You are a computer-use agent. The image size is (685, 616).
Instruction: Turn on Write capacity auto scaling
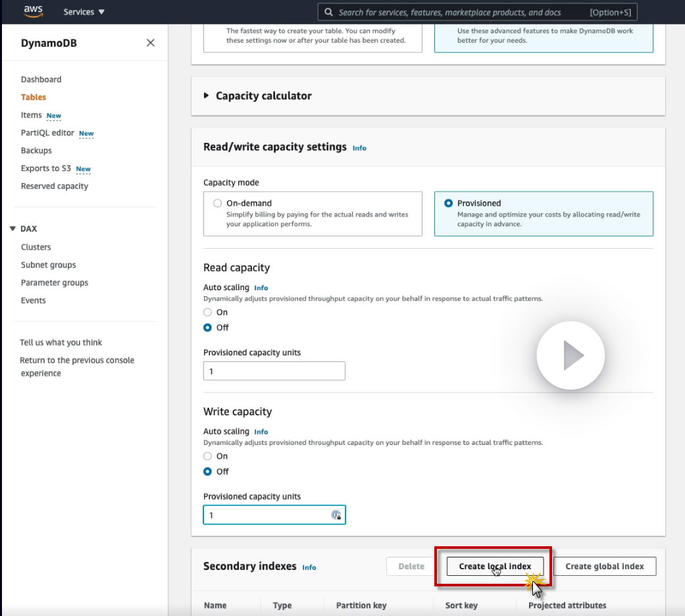208,457
